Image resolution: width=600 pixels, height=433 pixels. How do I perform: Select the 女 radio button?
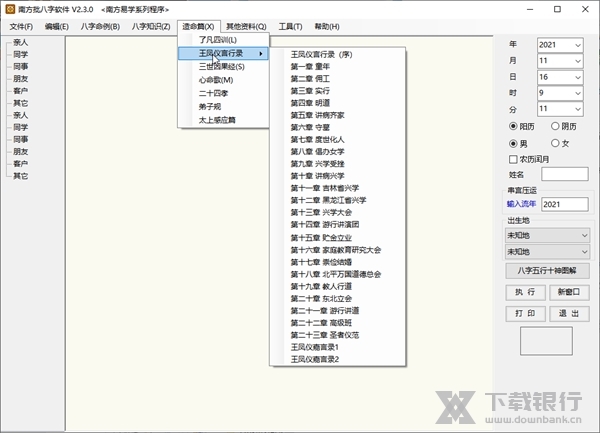[x=555, y=143]
